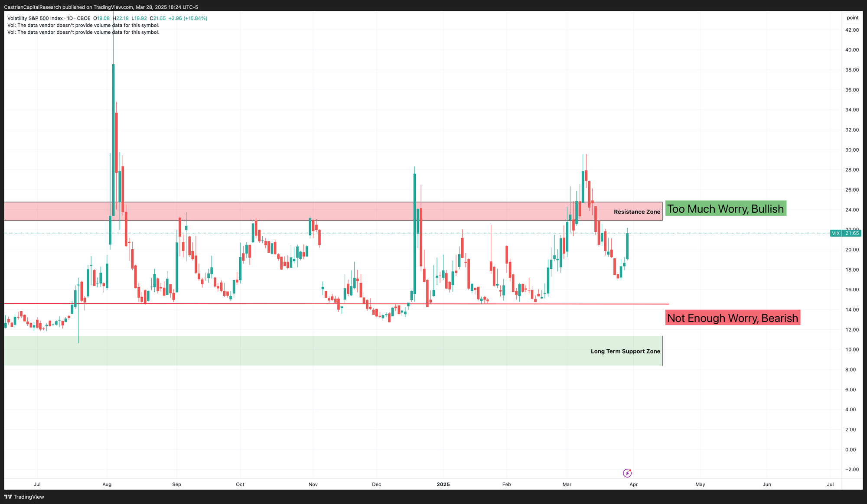Click the 'Volatility S&P 500 Index' symbol title
867x504 pixels.
(x=35, y=18)
